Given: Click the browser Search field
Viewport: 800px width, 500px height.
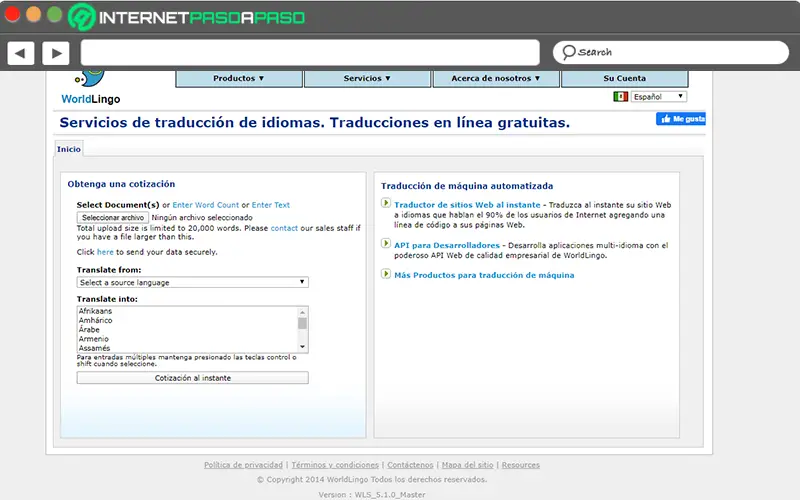Looking at the screenshot, I should click(671, 53).
